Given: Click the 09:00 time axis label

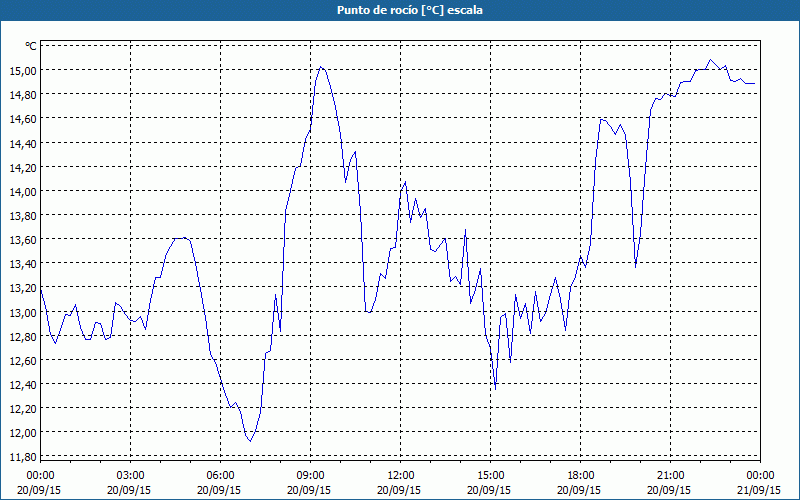Looking at the screenshot, I should click(x=311, y=476).
